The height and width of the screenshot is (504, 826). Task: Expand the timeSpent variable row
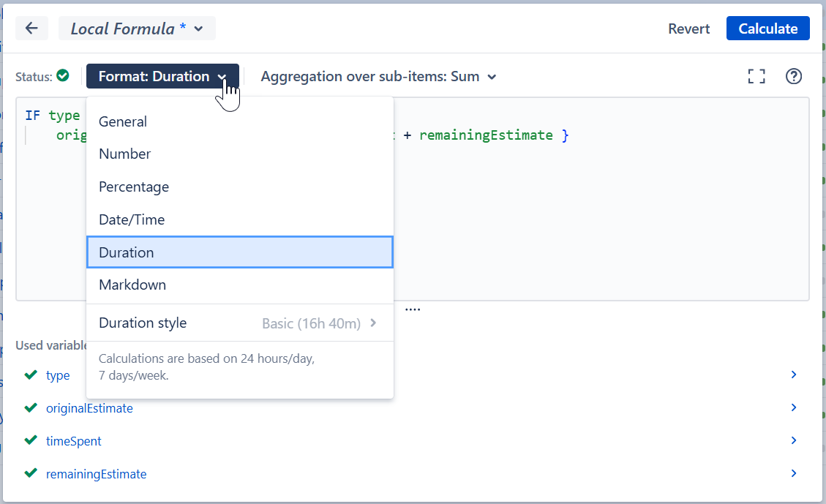tap(794, 440)
